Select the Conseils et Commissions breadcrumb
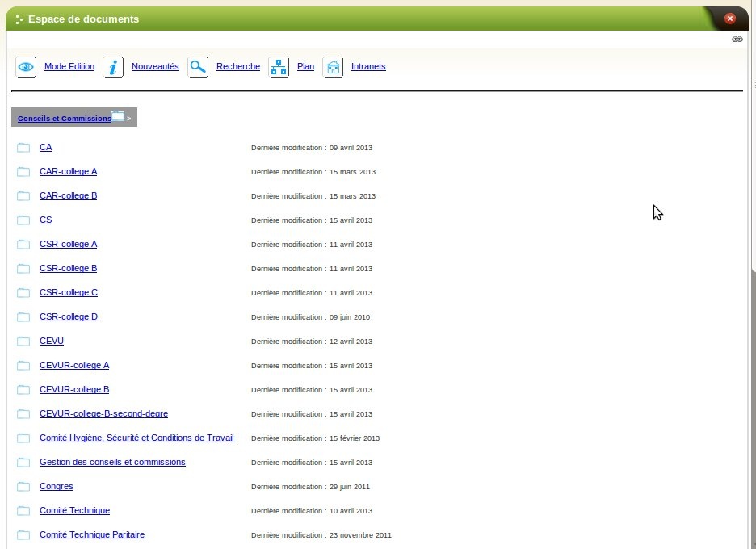 [x=65, y=119]
